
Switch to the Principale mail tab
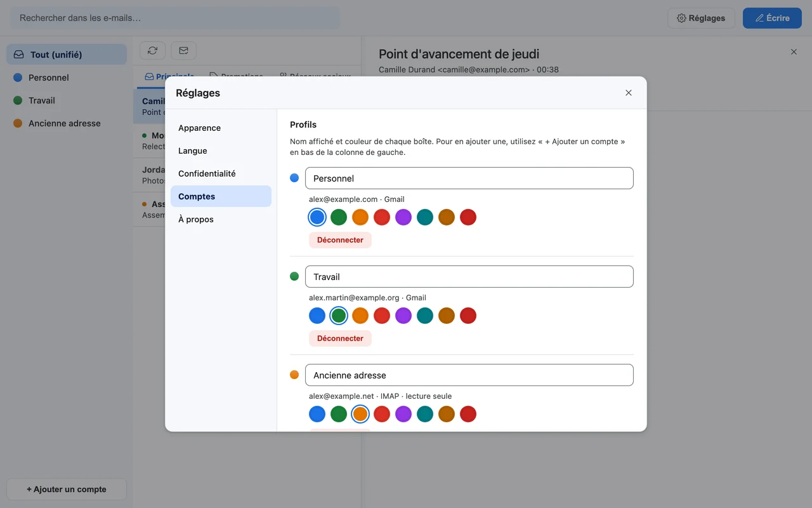pyautogui.click(x=169, y=76)
